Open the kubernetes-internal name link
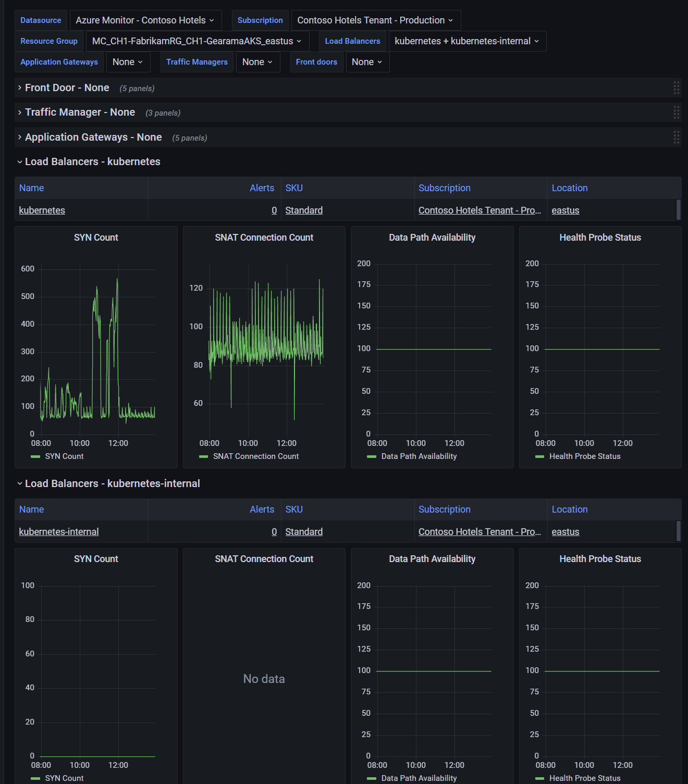Viewport: 688px width, 784px height. click(59, 532)
